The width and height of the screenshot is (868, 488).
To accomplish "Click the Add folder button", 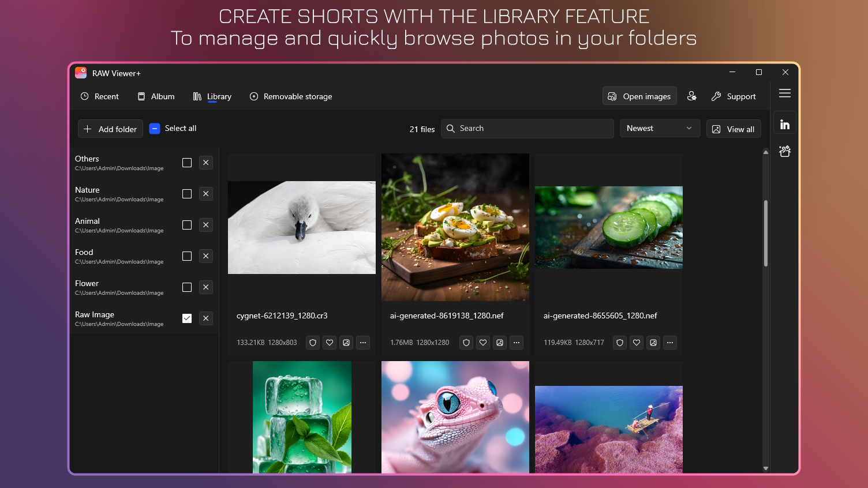I will pos(110,129).
